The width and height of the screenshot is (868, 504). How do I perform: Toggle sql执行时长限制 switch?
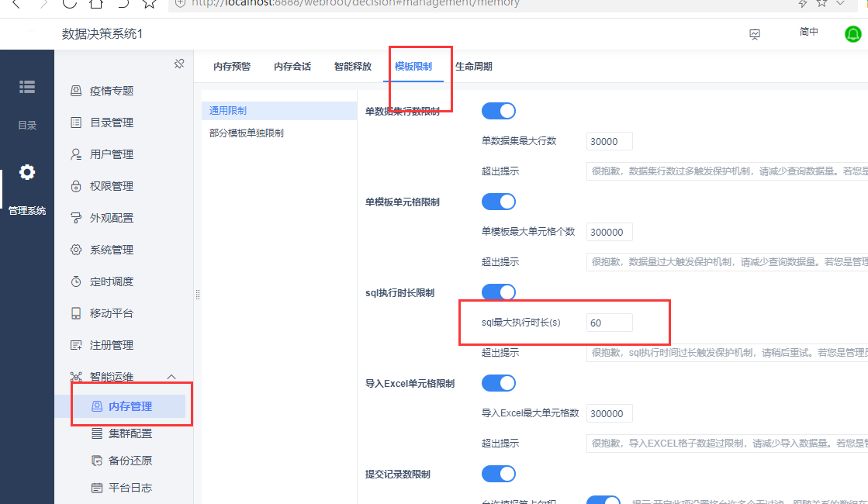(498, 292)
